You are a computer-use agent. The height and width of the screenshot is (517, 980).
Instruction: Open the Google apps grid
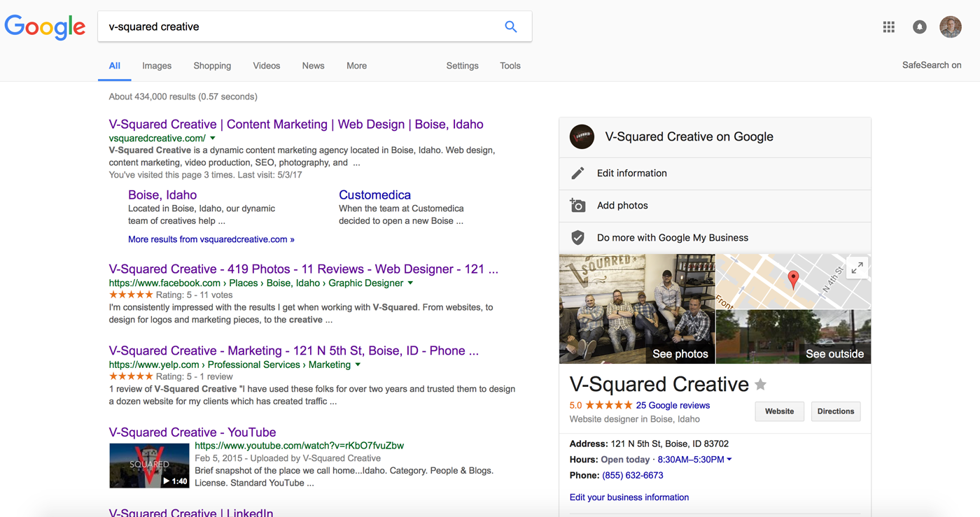pos(889,27)
